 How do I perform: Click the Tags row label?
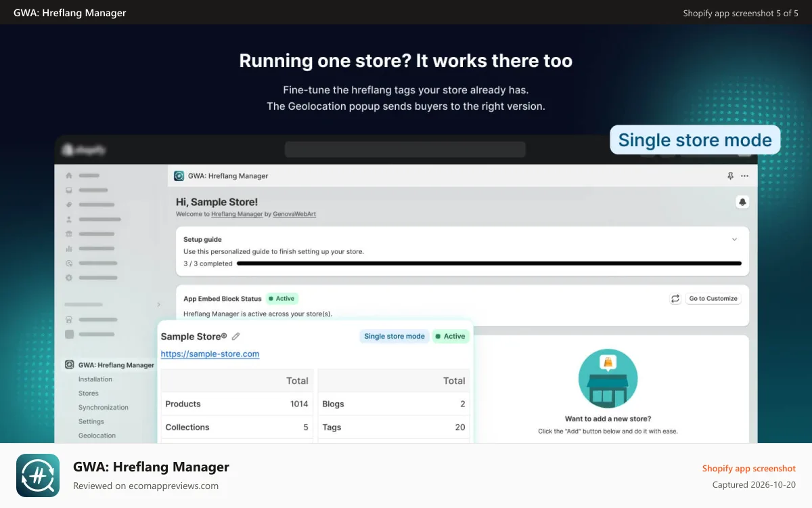point(332,427)
